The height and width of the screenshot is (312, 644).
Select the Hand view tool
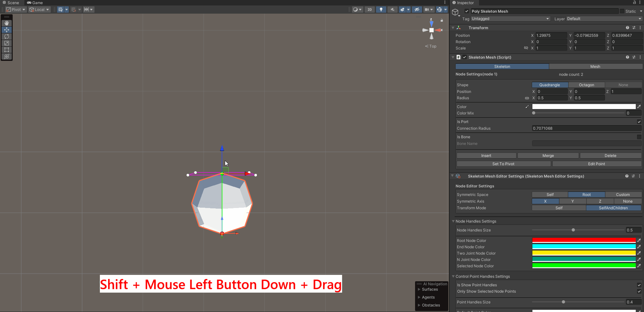(x=7, y=23)
